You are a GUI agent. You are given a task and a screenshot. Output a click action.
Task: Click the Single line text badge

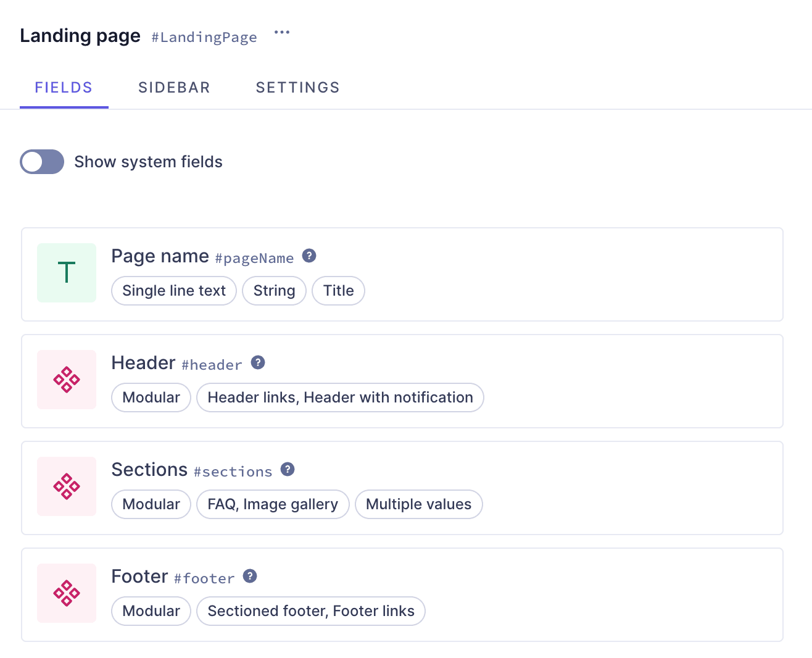coord(173,290)
